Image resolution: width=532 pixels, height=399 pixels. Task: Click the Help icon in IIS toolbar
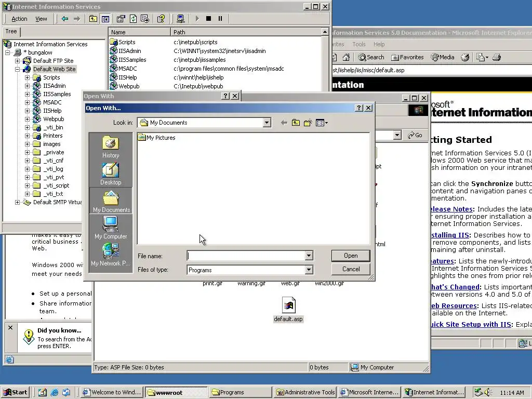point(161,19)
